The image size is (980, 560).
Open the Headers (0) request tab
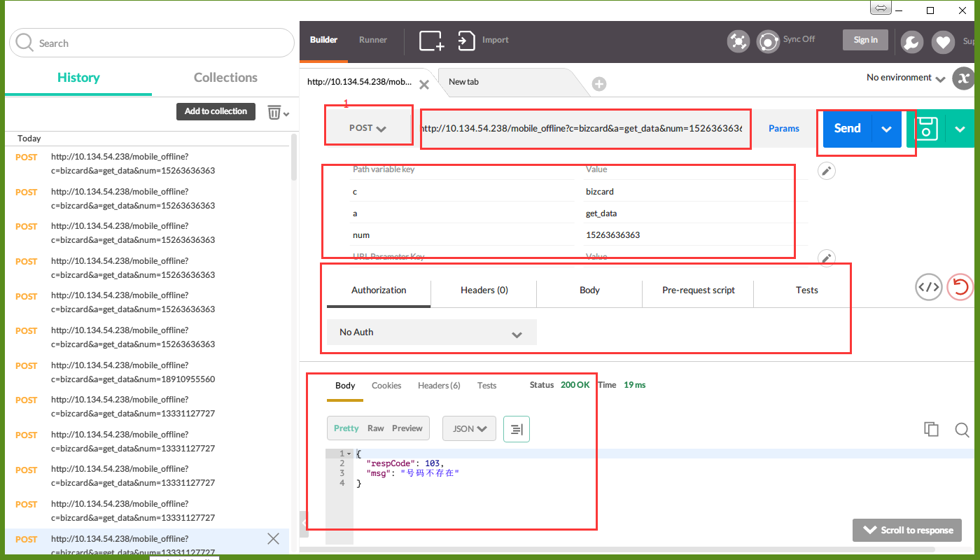(484, 290)
